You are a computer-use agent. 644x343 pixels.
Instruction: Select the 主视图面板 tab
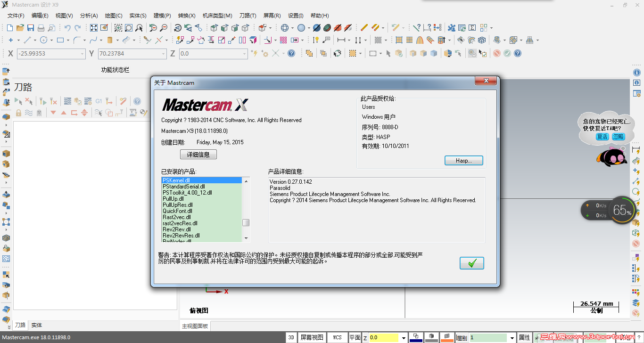click(195, 326)
